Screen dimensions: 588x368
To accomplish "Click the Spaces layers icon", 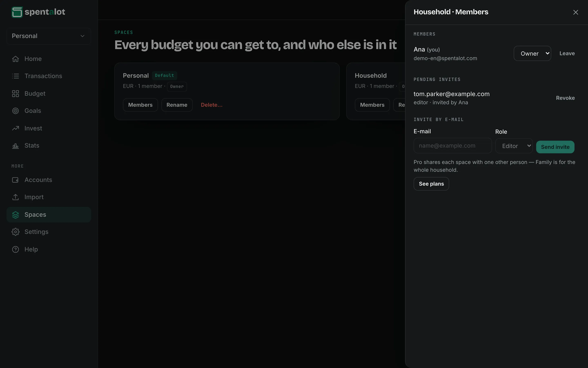I will click(16, 215).
